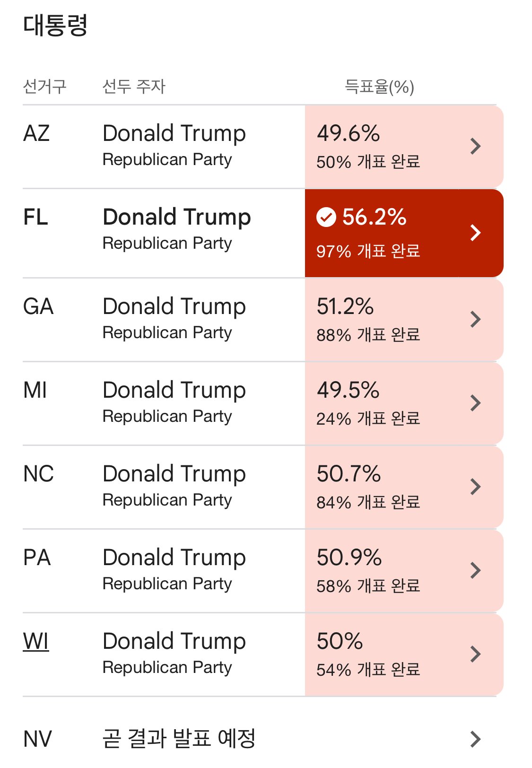Open Wisconsin details chevron

[x=475, y=654]
